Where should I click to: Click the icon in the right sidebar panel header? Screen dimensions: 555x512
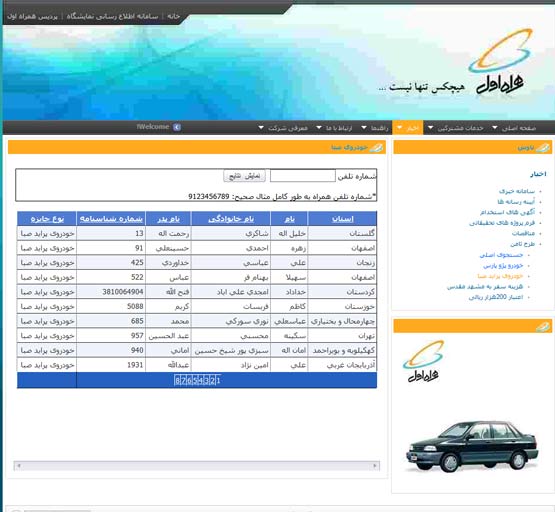tap(543, 148)
